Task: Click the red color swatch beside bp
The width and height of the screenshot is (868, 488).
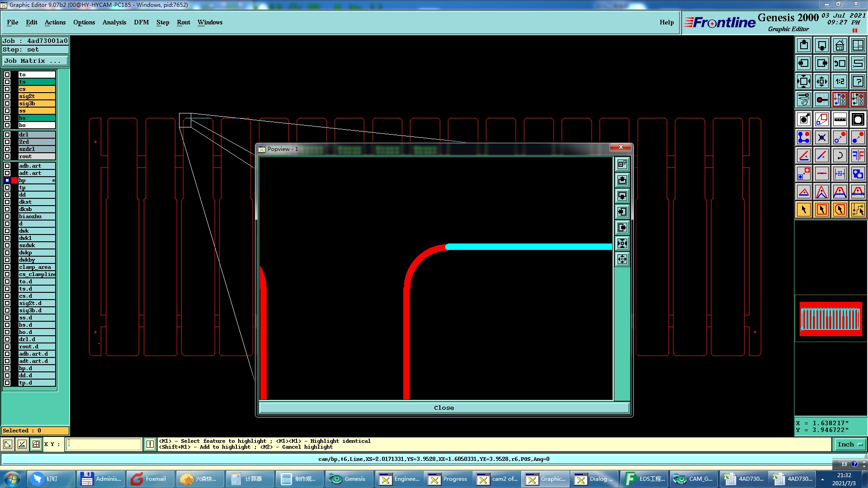Action: [x=14, y=180]
